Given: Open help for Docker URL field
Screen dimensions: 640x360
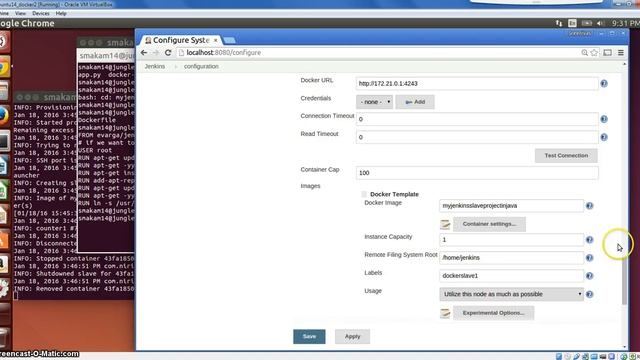Looking at the screenshot, I should tap(604, 84).
